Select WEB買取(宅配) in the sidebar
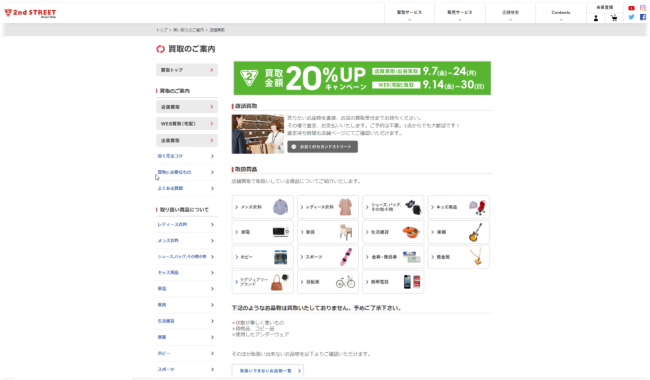 [x=187, y=123]
